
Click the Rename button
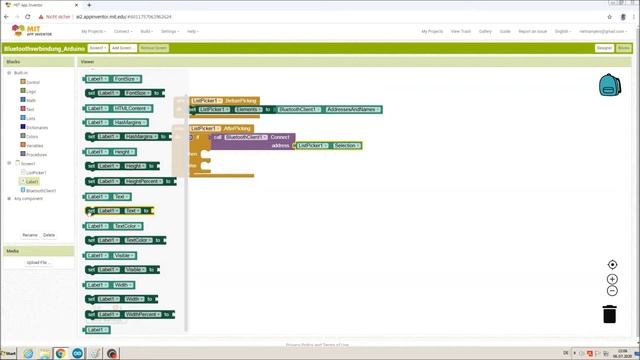point(30,235)
